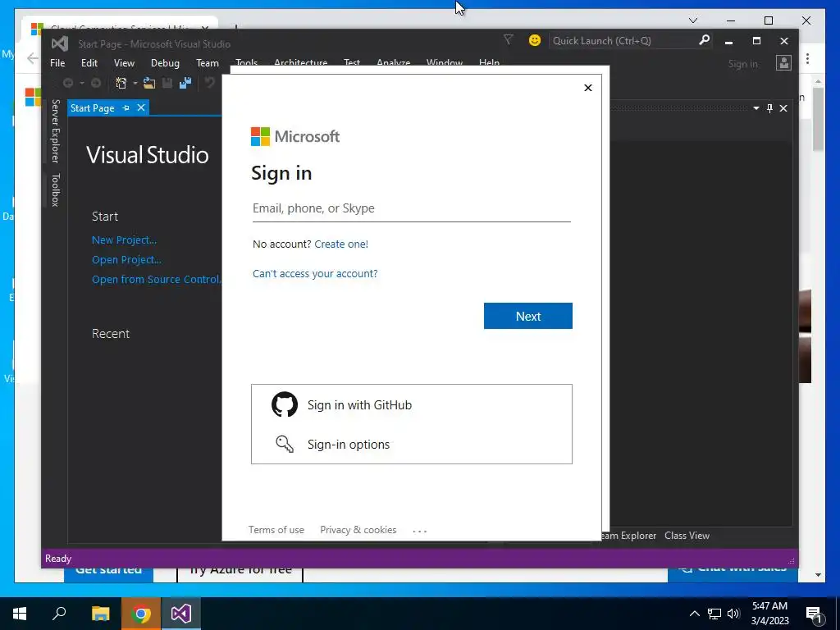The height and width of the screenshot is (630, 840).
Task: Click the Undo toolbar icon
Action: coord(209,83)
